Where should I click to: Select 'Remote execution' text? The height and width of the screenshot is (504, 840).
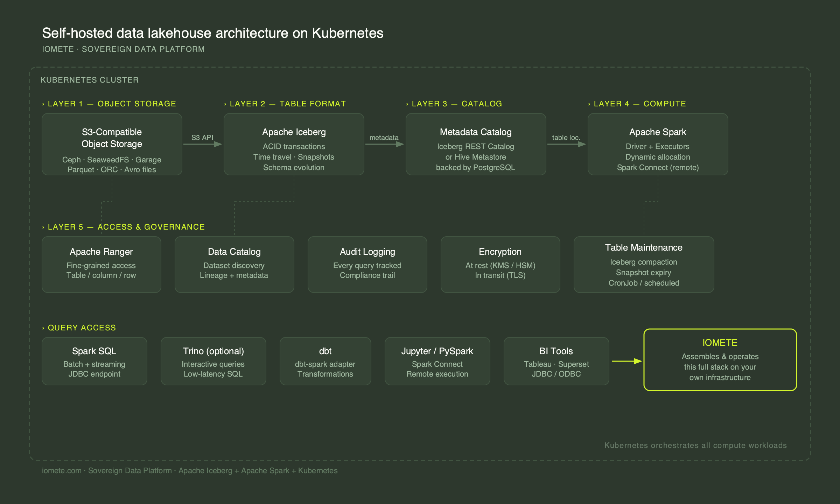click(x=437, y=374)
